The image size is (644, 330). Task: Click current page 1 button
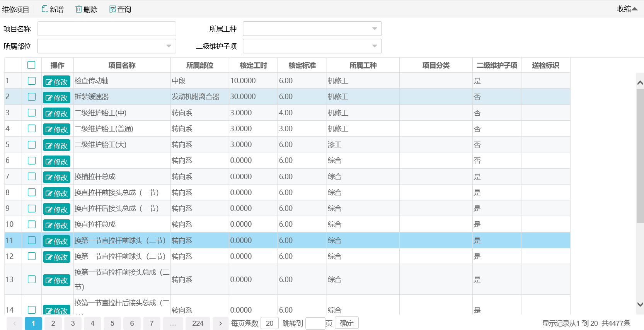click(x=33, y=323)
